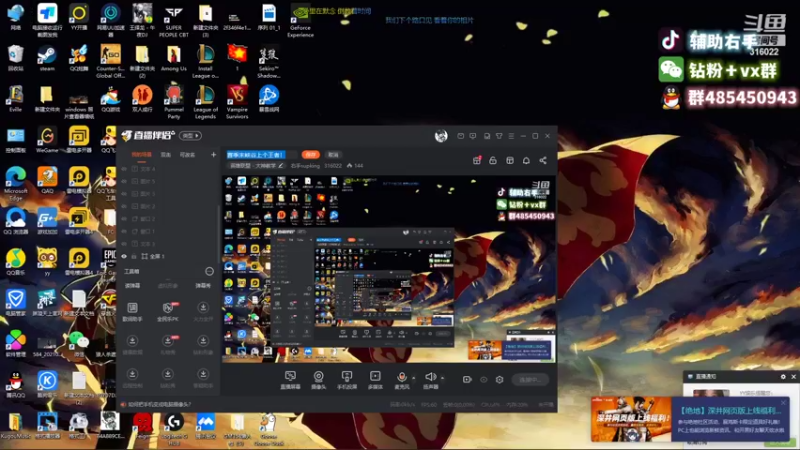The image size is (800, 450).
Task: Open the PK tool with red badge
Action: (168, 311)
